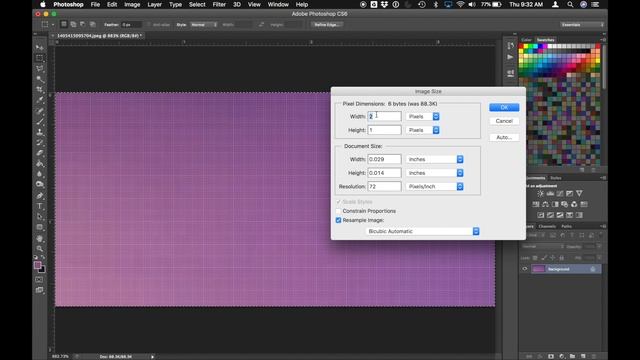This screenshot has height=360, width=640.
Task: Select the Crop tool
Action: (x=40, y=90)
